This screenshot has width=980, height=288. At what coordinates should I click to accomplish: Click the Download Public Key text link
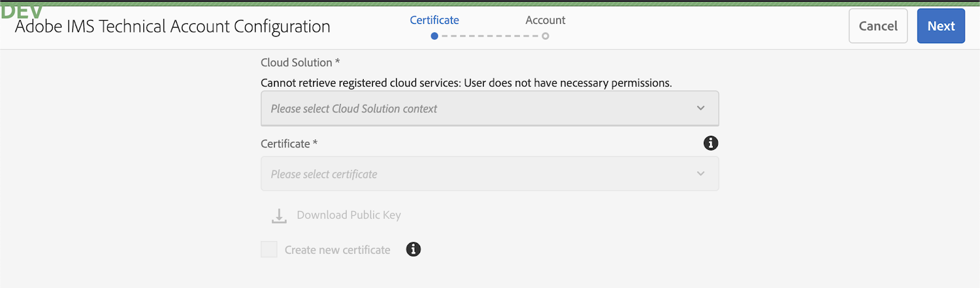click(349, 215)
